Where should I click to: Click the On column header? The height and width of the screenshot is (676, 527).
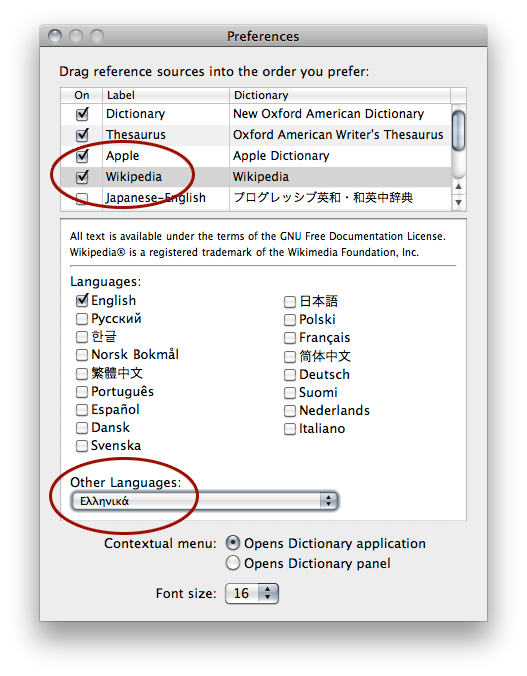(x=82, y=95)
